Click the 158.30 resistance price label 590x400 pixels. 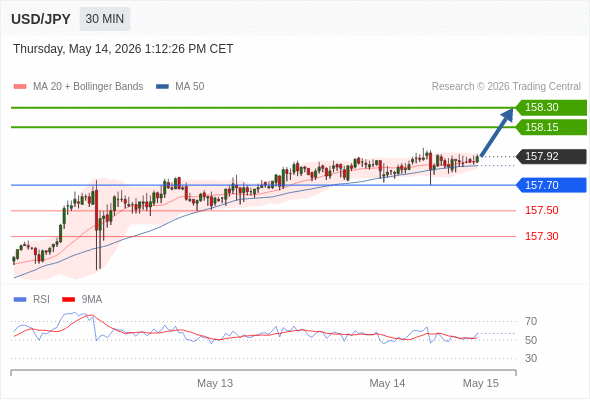pyautogui.click(x=551, y=108)
